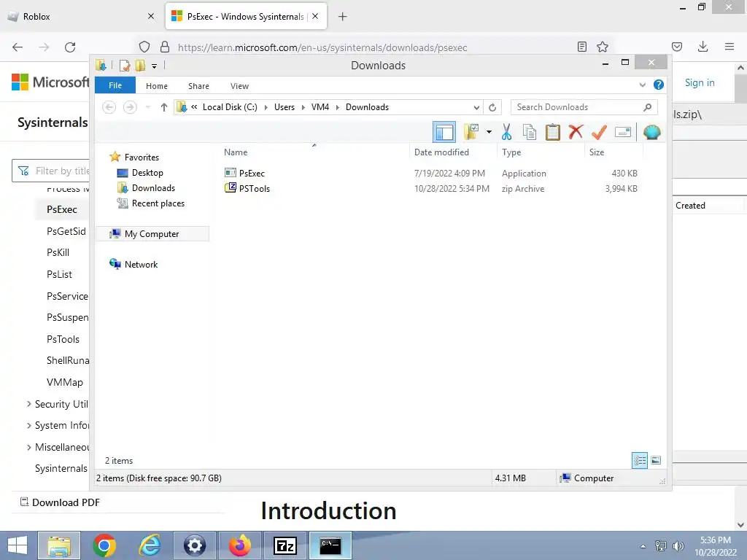Screen dimensions: 747x560
Task: Refresh the Downloads folder view
Action: (x=492, y=108)
